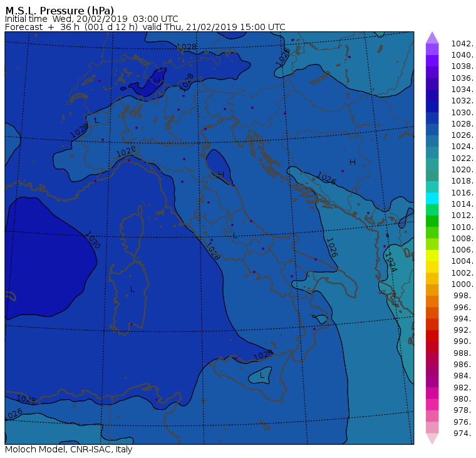Click the H high marker over the Alps
Viewport: 476px width, 458px height.
point(157,81)
